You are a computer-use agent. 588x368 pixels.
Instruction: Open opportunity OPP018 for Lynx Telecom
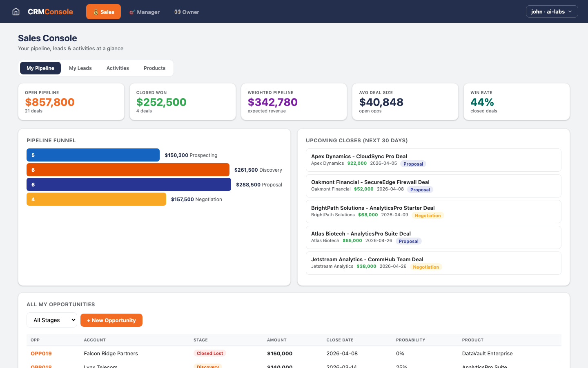41,367
